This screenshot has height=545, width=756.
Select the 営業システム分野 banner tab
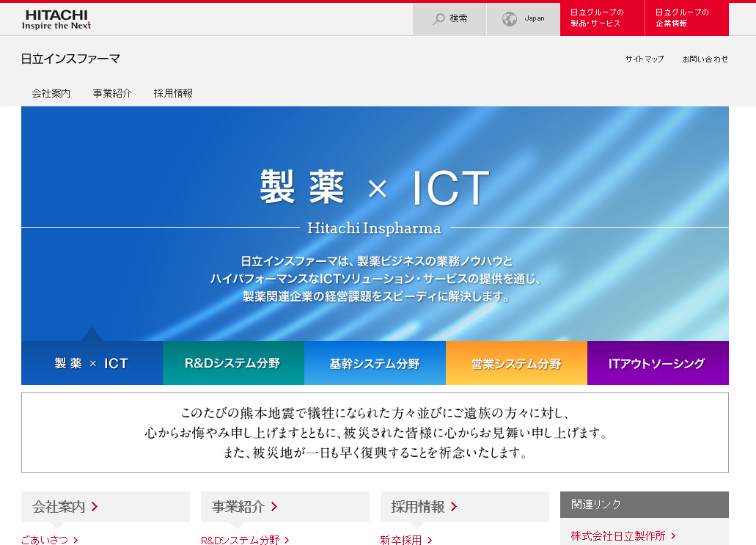point(516,363)
